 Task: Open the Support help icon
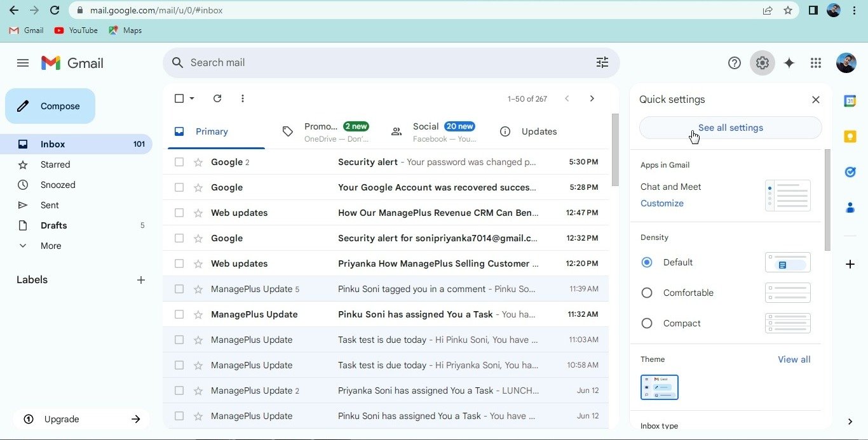[735, 63]
